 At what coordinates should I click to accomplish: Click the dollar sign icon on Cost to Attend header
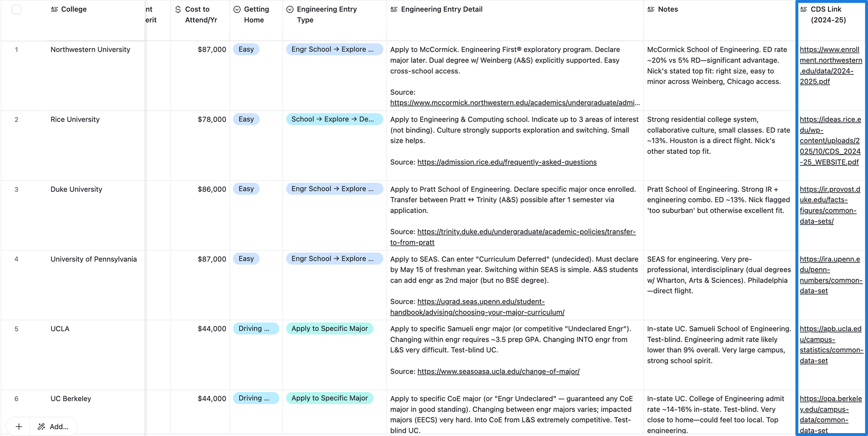pyautogui.click(x=177, y=9)
